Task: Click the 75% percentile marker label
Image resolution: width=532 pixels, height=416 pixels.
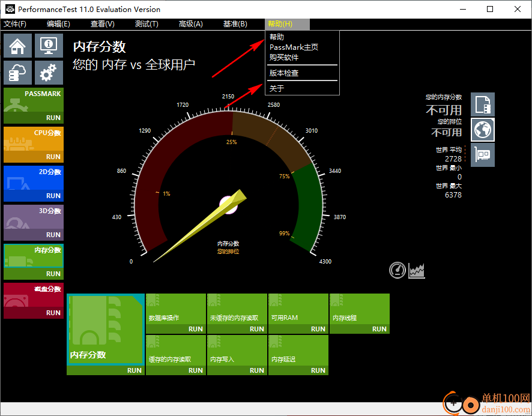Action: click(x=285, y=176)
